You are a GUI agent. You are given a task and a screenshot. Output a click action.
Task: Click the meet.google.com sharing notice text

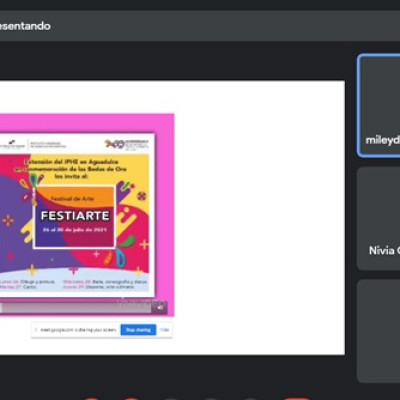[78, 330]
